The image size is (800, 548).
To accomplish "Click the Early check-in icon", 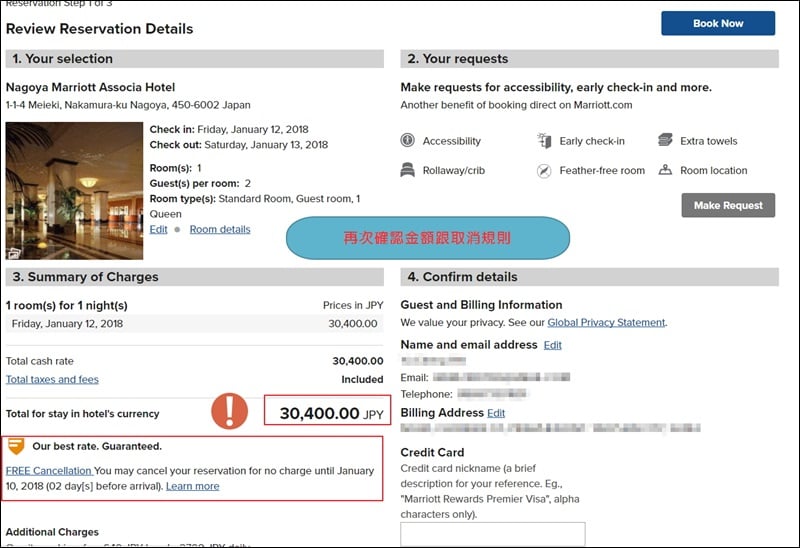I will (x=544, y=140).
